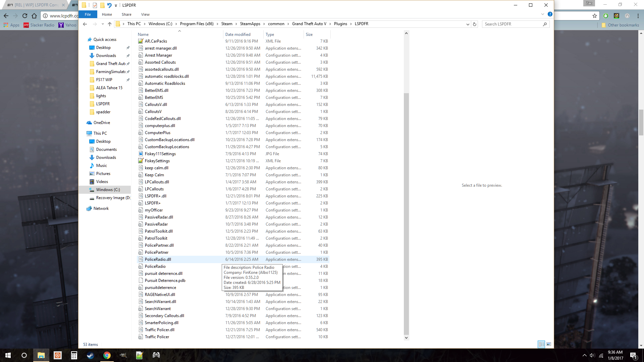The height and width of the screenshot is (362, 644).
Task: Refresh the LSPDFR folder view
Action: click(474, 24)
